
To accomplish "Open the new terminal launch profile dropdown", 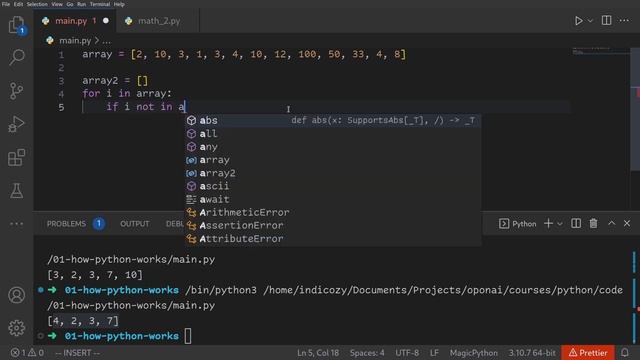I will pyautogui.click(x=560, y=224).
